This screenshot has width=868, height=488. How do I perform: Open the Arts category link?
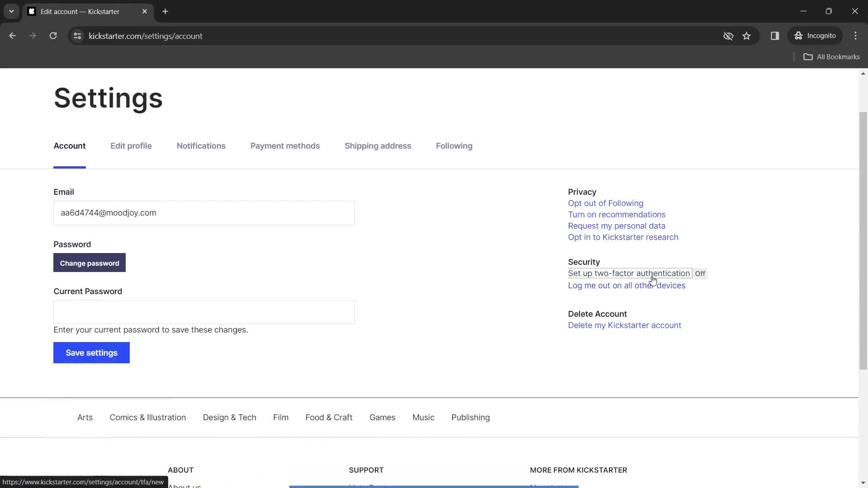click(x=85, y=418)
